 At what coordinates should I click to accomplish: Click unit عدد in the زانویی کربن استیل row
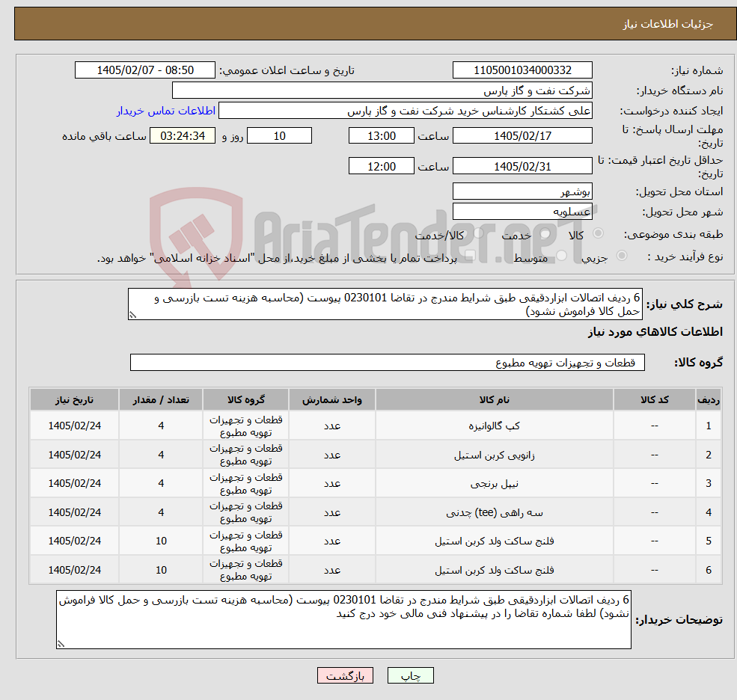(332, 455)
